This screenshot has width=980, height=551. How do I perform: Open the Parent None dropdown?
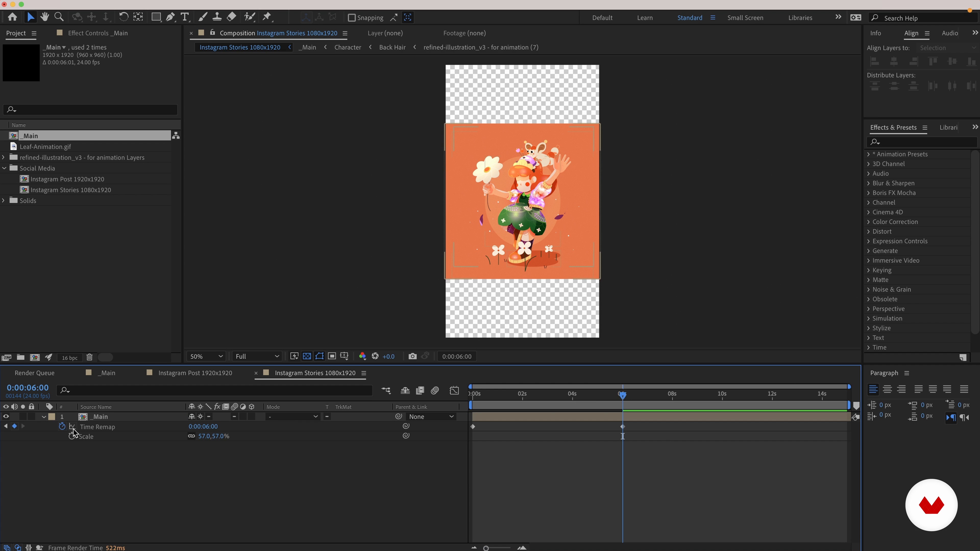[x=431, y=417]
